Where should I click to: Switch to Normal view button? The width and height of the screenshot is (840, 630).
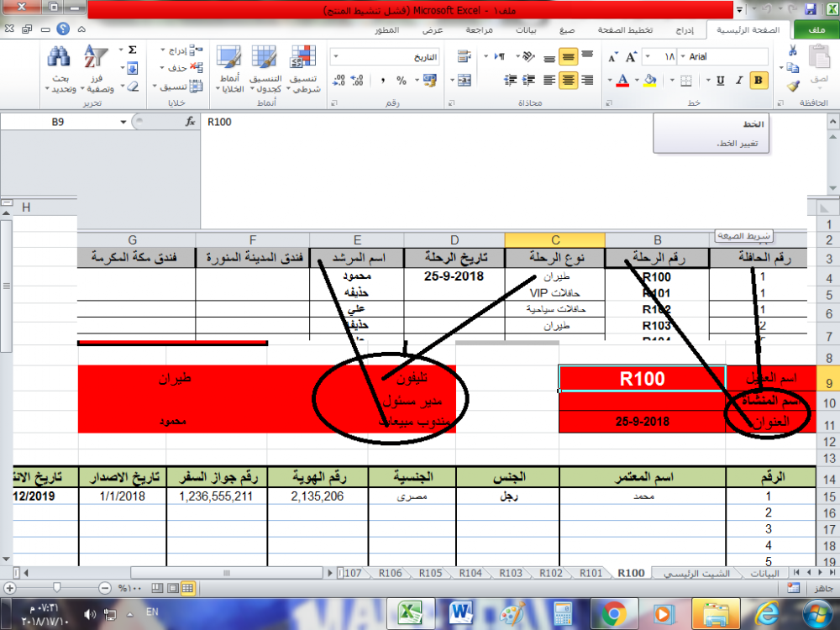(187, 588)
